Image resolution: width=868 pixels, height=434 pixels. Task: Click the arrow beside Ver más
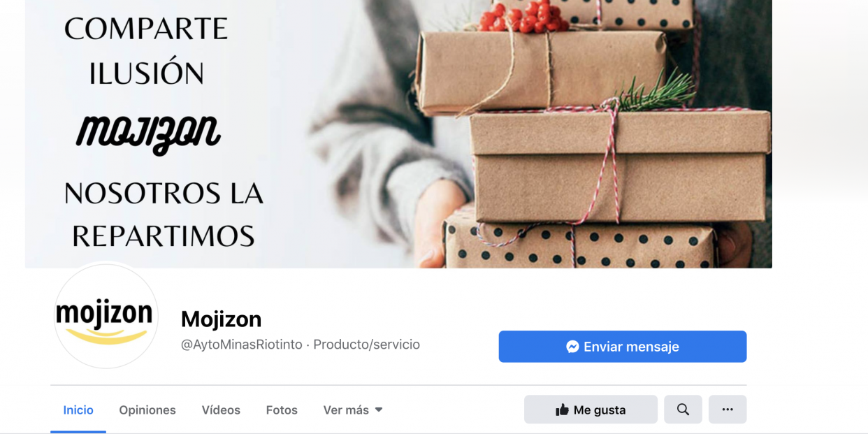(x=379, y=410)
